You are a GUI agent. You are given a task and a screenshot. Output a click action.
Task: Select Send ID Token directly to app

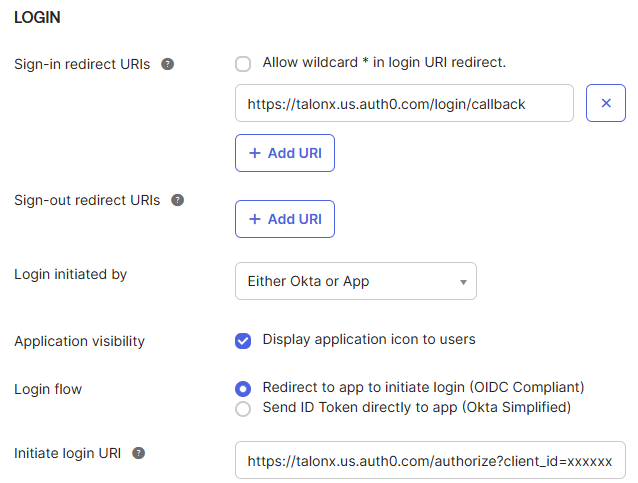pyautogui.click(x=243, y=409)
